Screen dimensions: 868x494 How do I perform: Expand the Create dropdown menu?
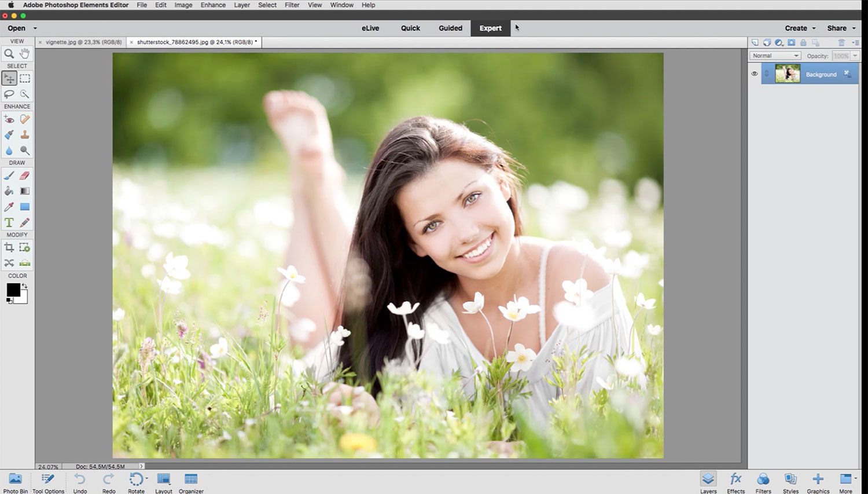[x=800, y=28]
